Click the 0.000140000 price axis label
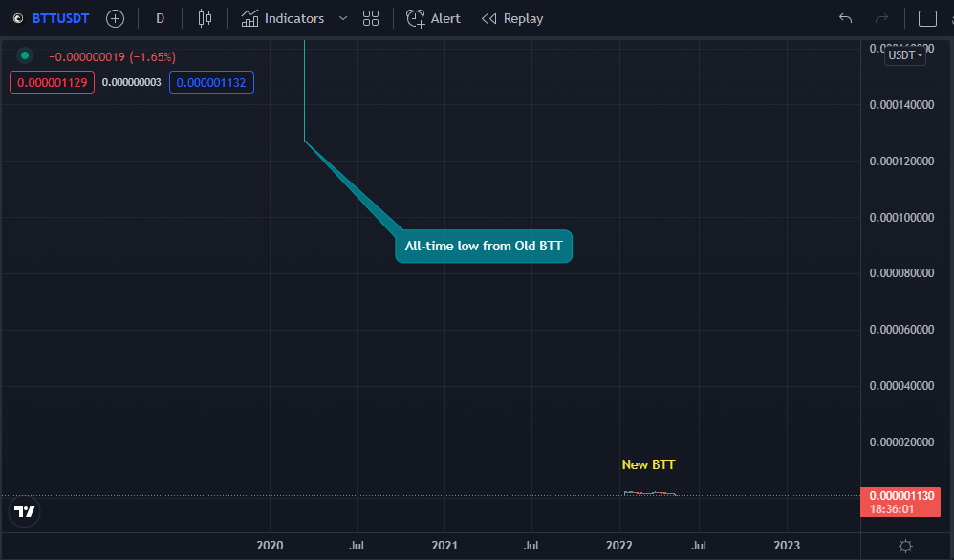The image size is (954, 560). [901, 105]
